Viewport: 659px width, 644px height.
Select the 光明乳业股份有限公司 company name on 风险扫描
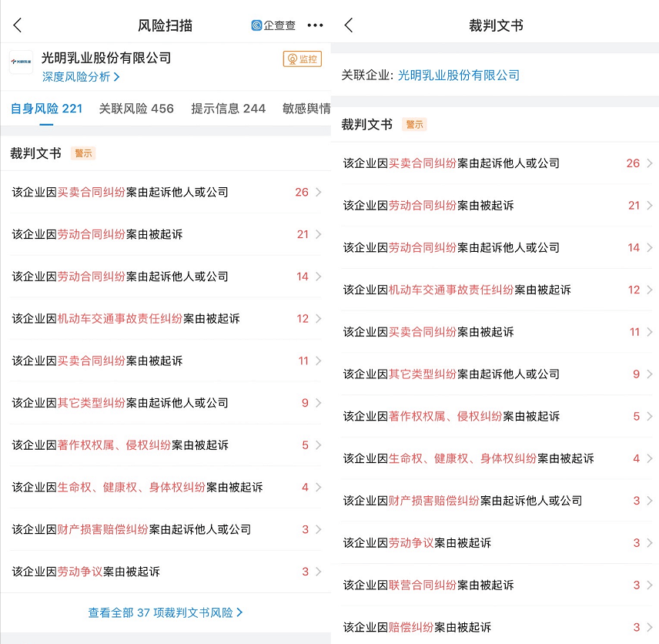[x=106, y=58]
